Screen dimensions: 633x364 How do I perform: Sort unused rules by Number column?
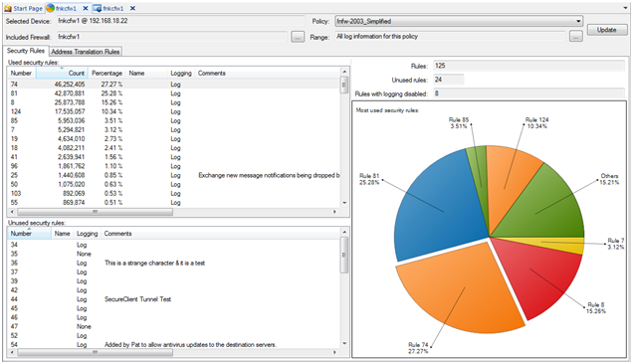(x=29, y=234)
